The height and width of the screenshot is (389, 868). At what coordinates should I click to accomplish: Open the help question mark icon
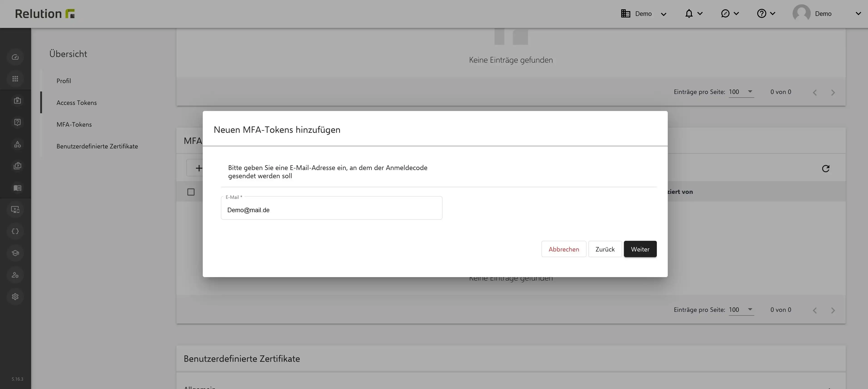[x=762, y=13]
